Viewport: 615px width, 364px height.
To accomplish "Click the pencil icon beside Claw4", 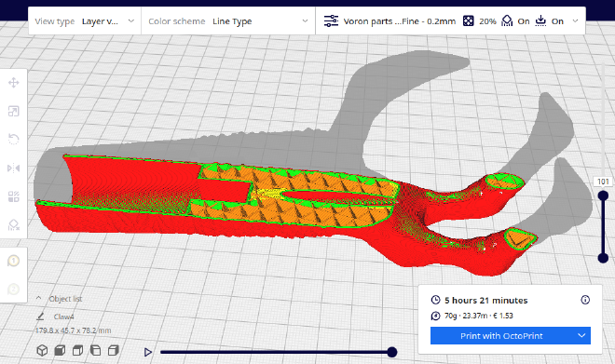I will tap(40, 317).
